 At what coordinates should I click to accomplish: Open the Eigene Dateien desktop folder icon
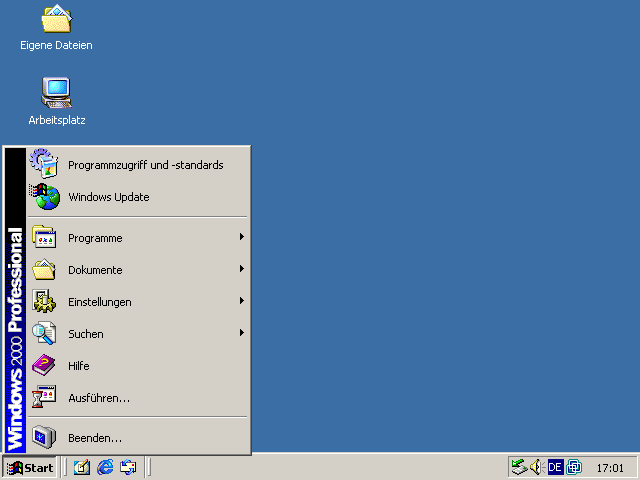[x=56, y=19]
